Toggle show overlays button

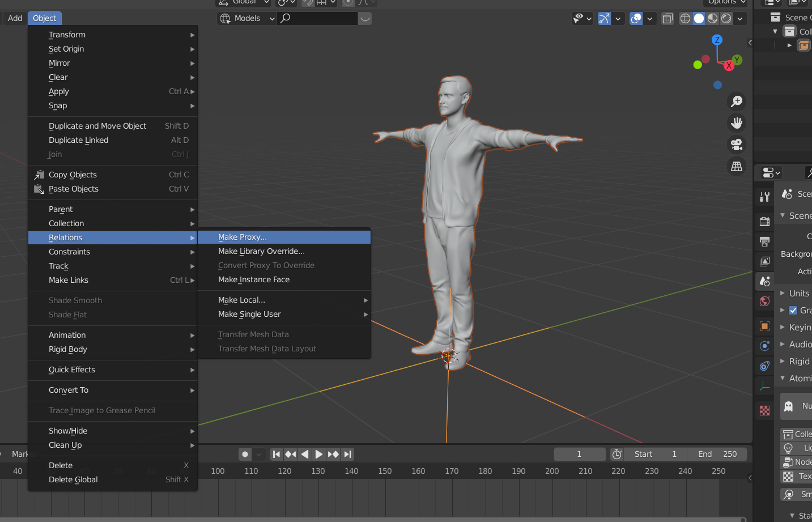pos(636,19)
